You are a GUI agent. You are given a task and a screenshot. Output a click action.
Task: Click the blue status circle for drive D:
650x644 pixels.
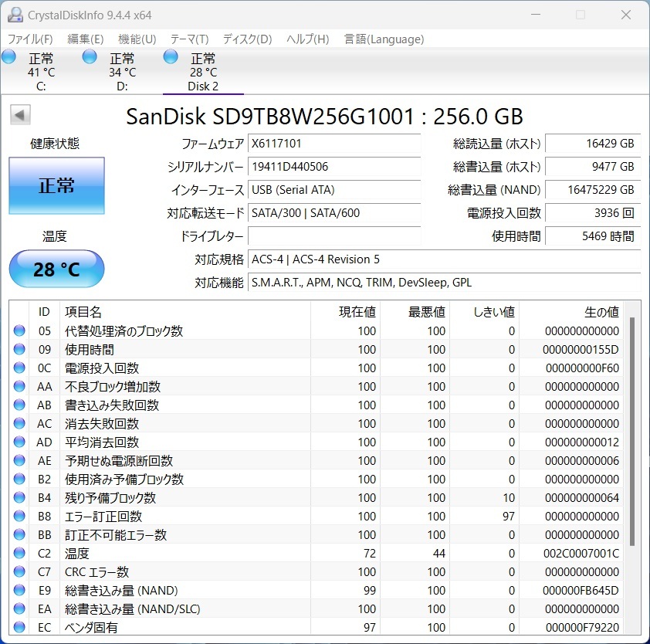90,57
